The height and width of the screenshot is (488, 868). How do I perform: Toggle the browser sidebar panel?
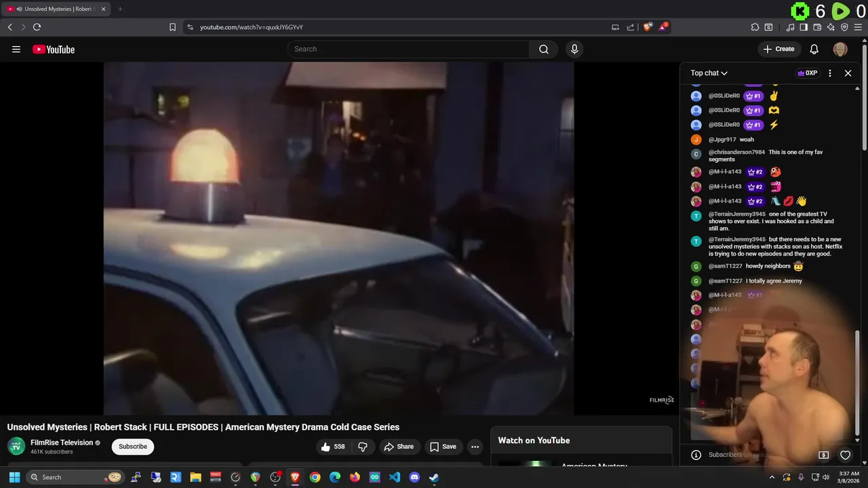click(x=804, y=27)
